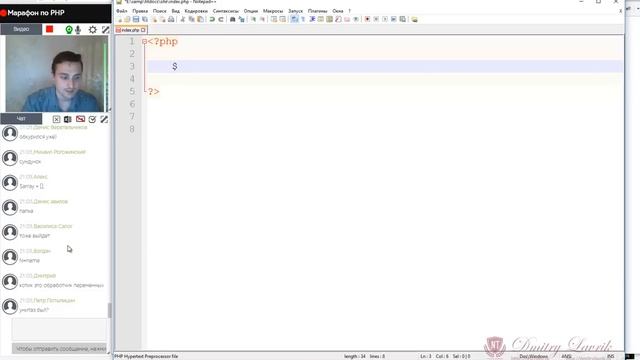Viewport: 640px width, 360px height.
Task: Open the Окна menu
Action: (338, 11)
